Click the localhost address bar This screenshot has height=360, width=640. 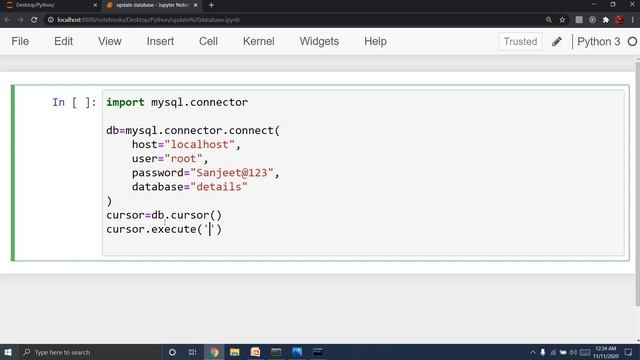294,20
